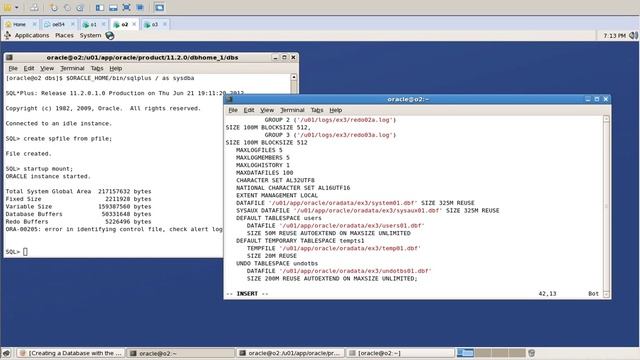This screenshot has height=360, width=640.
Task: Click 'create spfile from pfile;' command text
Action: 67,139
